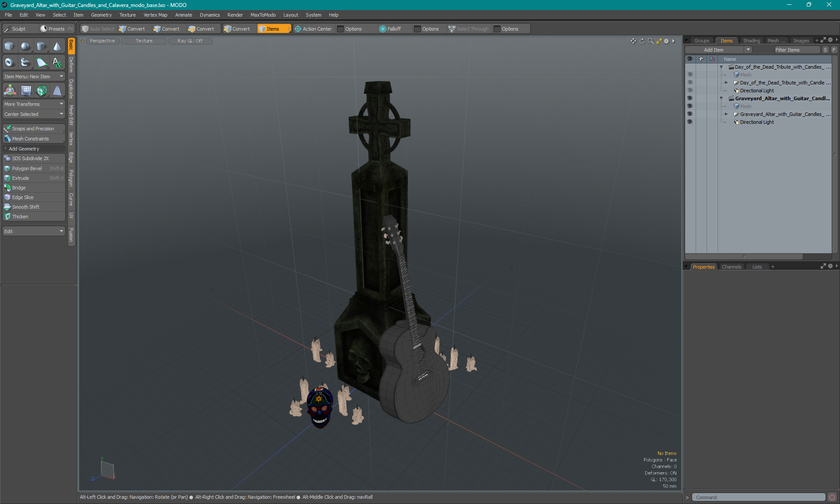Viewport: 840px width, 504px height.
Task: Collapse the Graveyard_Altar scene tree
Action: (721, 98)
